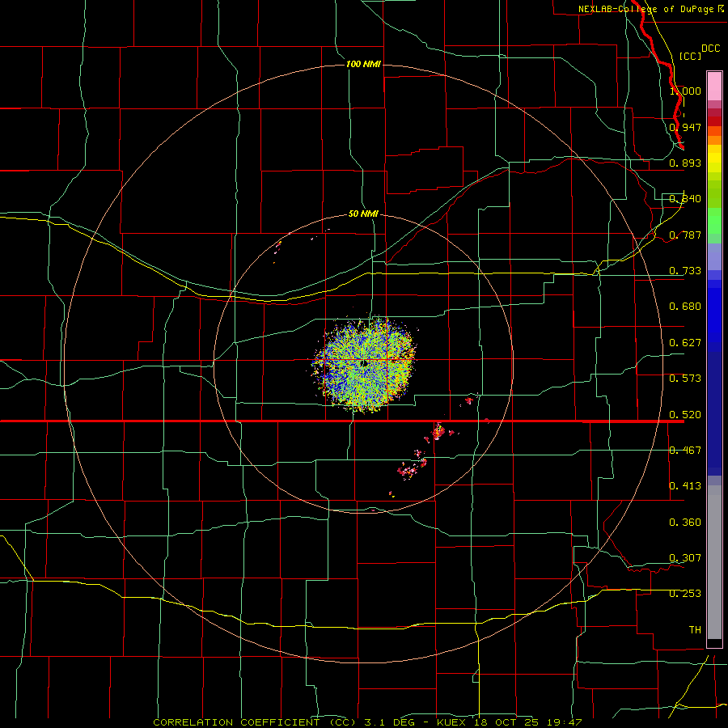This screenshot has width=728, height=728.
Task: Select the 0.627 scale value
Action: (685, 343)
